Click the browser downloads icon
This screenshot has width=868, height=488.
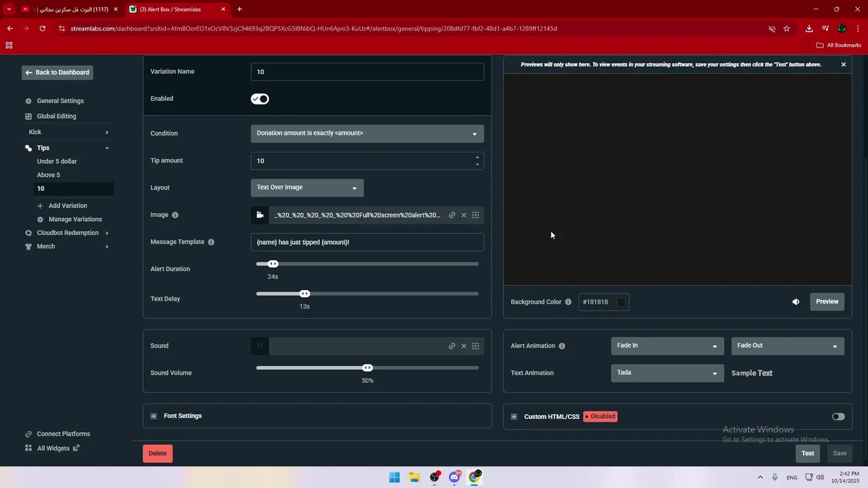(x=809, y=28)
